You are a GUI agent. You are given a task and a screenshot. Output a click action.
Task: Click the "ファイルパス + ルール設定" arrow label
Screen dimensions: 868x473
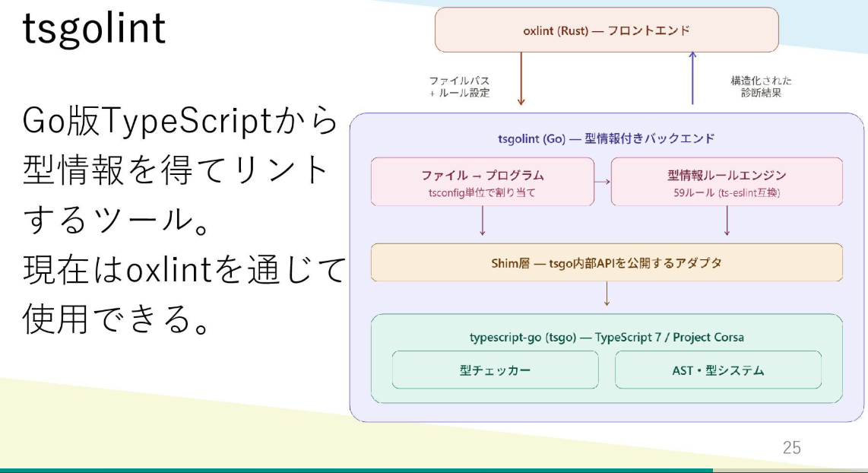pos(460,87)
